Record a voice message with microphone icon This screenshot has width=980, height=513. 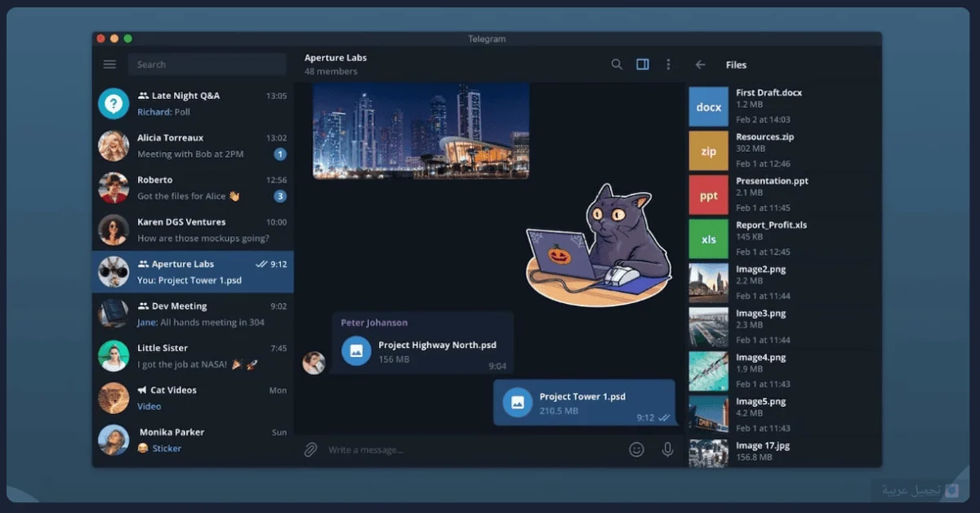(667, 449)
